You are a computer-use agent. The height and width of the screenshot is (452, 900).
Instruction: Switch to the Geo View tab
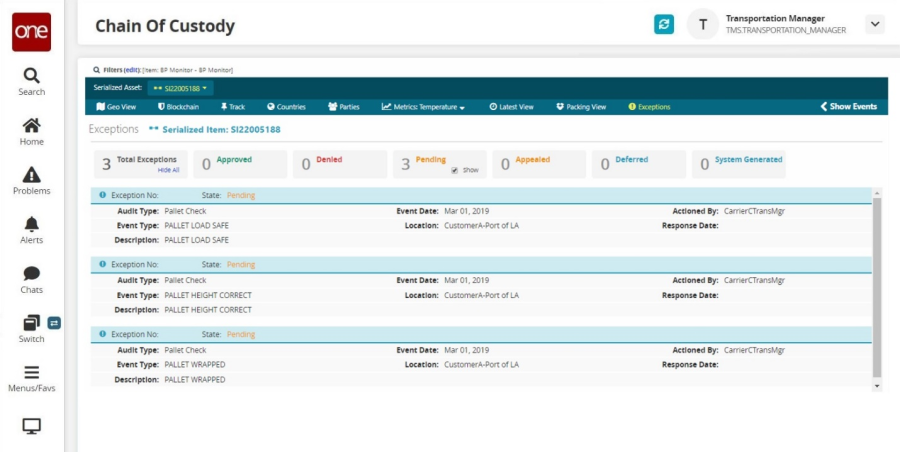[x=116, y=107]
